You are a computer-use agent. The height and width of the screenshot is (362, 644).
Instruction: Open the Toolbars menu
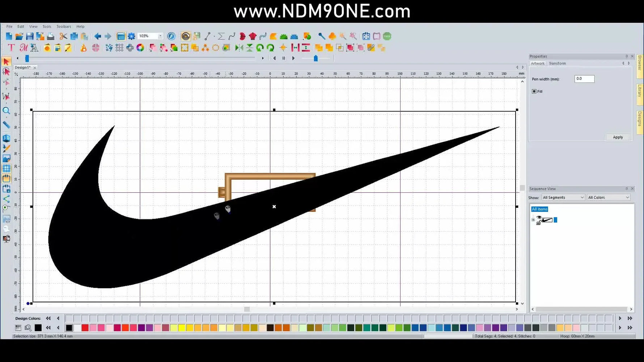click(x=64, y=26)
